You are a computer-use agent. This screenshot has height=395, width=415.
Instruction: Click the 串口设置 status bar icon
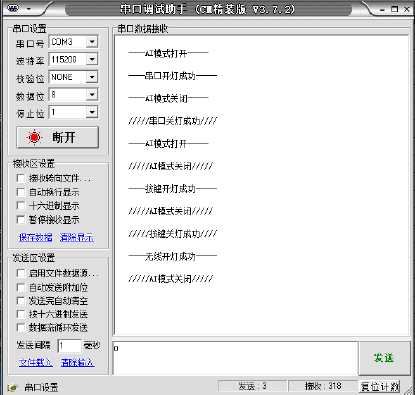[x=13, y=388]
